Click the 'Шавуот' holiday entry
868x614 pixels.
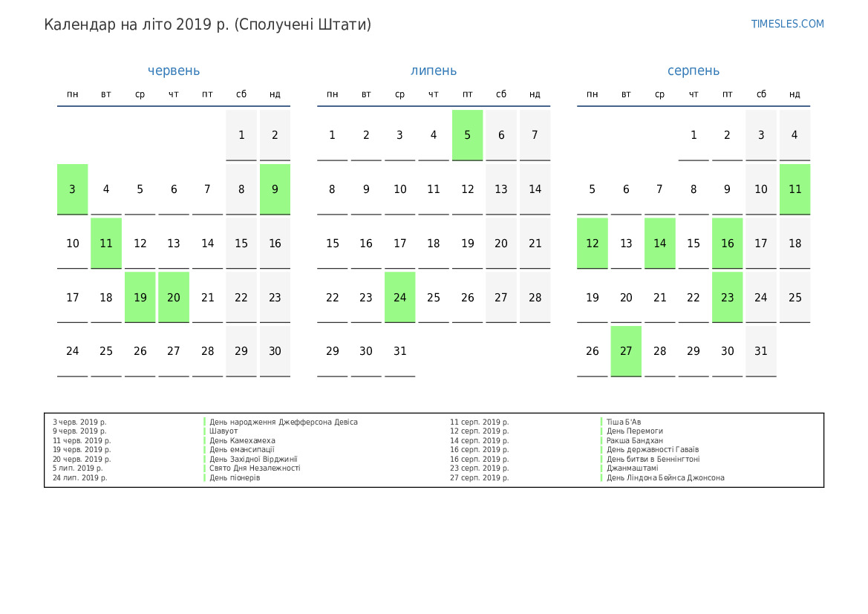pyautogui.click(x=223, y=431)
